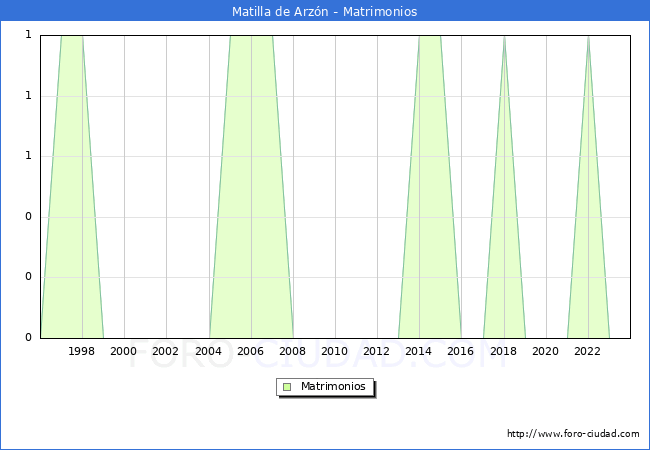Click the peak of the 2022 data spike
Viewport: 650px width, 450px height.
(588, 37)
